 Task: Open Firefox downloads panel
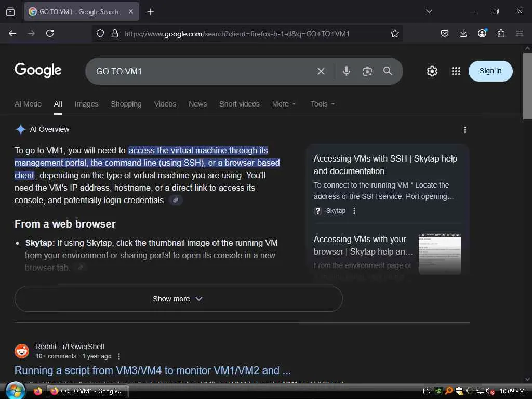pos(463,33)
